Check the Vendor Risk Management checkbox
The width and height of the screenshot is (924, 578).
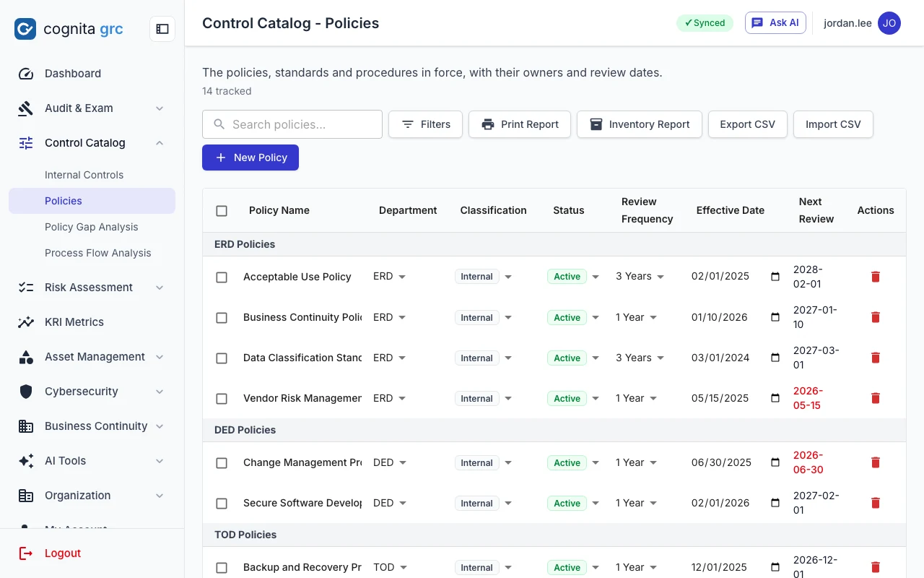222,399
